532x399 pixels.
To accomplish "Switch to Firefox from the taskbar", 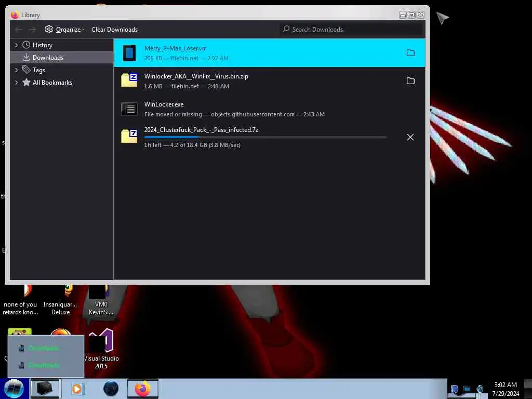I will [143, 389].
